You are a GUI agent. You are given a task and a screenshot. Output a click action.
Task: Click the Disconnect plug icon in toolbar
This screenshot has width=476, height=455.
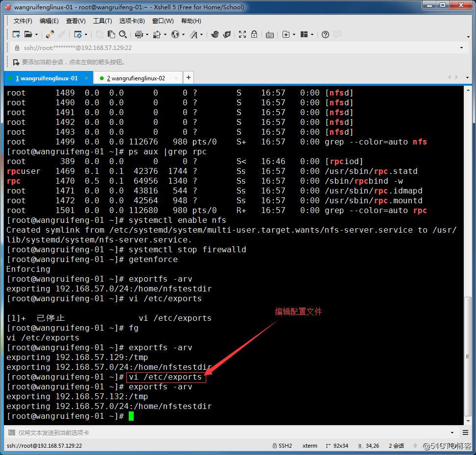[x=50, y=34]
